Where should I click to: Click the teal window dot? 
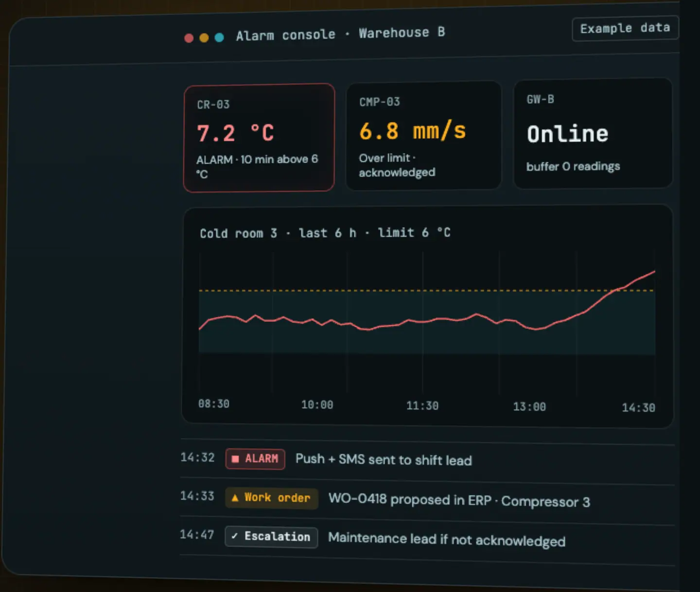219,37
